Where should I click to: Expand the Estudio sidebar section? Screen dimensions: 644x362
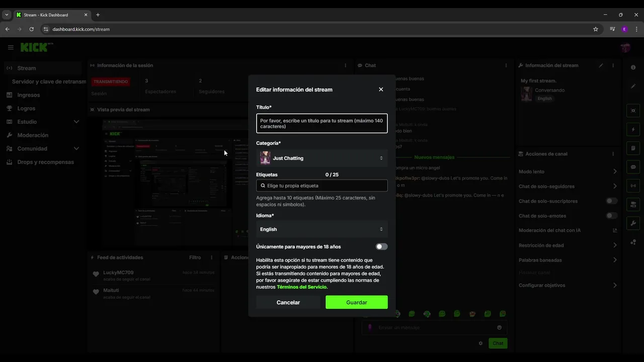pyautogui.click(x=76, y=122)
